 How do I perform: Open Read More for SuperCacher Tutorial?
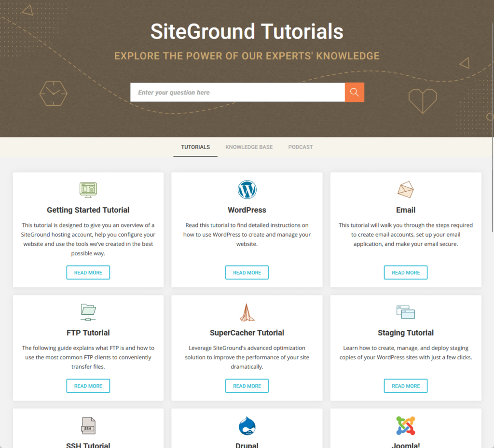[x=247, y=386]
